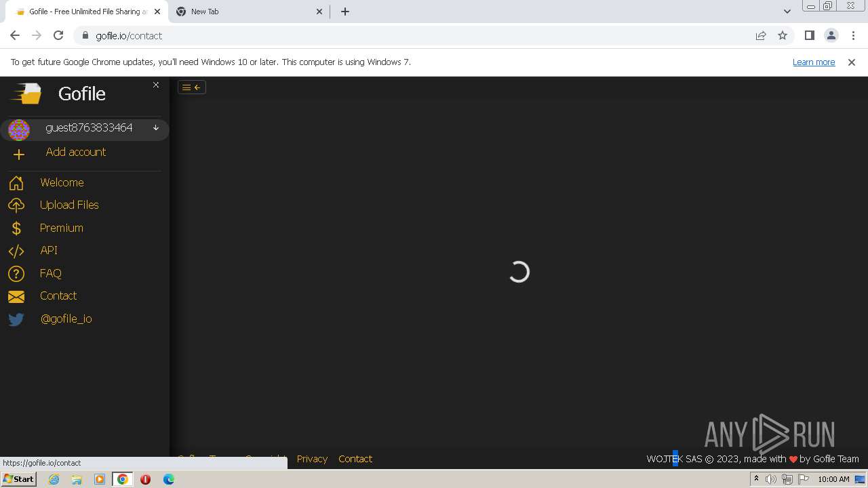This screenshot has width=868, height=488.
Task: Reload the gofile.io page
Action: click(x=58, y=35)
